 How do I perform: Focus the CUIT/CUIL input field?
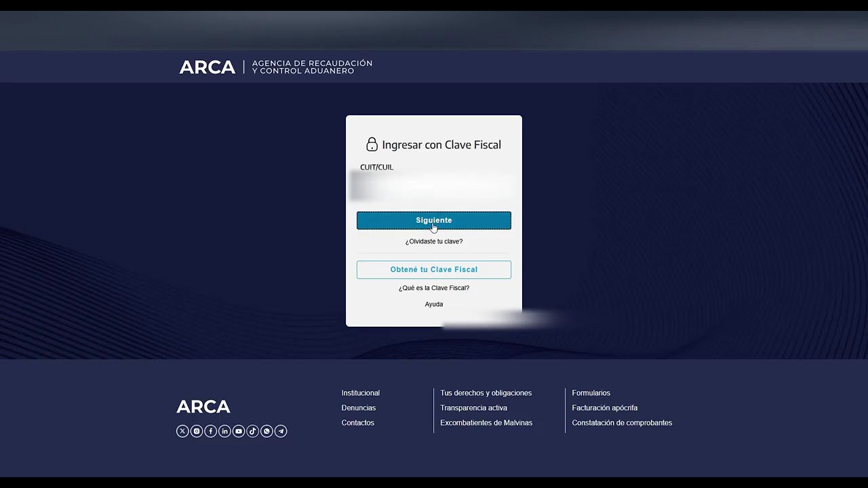434,187
